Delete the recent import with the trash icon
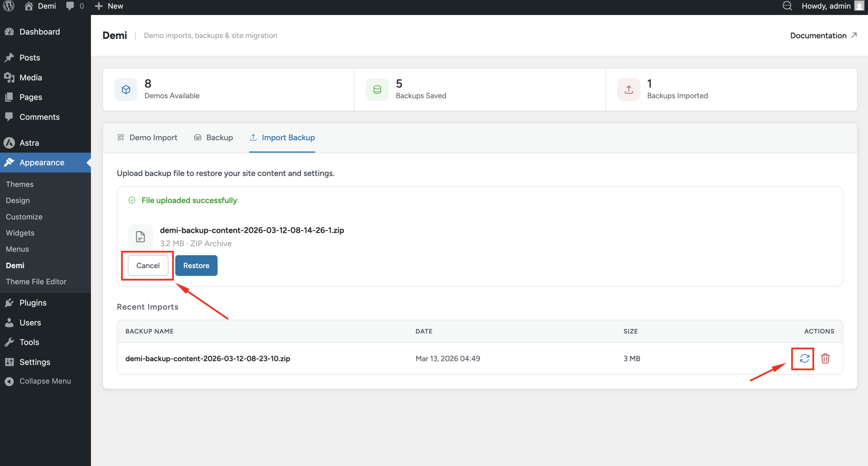Viewport: 868px width, 466px height. (x=825, y=358)
